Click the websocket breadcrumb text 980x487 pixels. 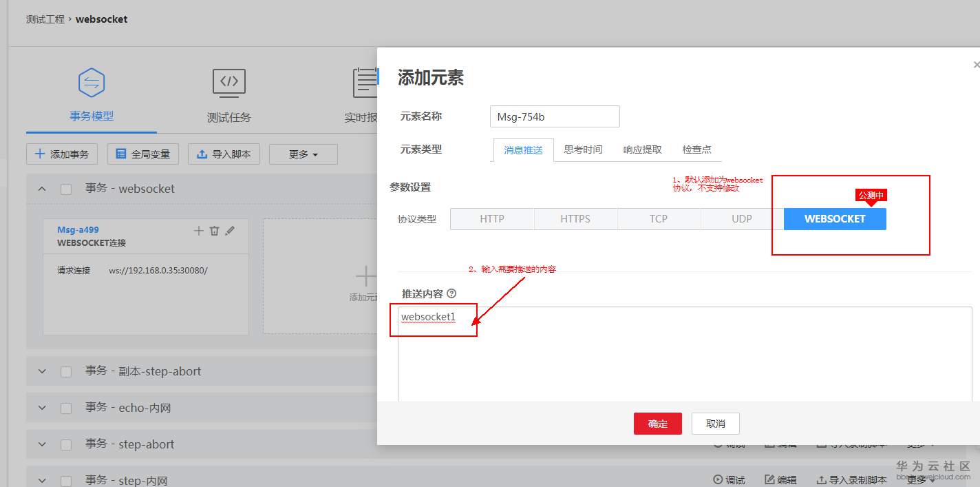[101, 19]
